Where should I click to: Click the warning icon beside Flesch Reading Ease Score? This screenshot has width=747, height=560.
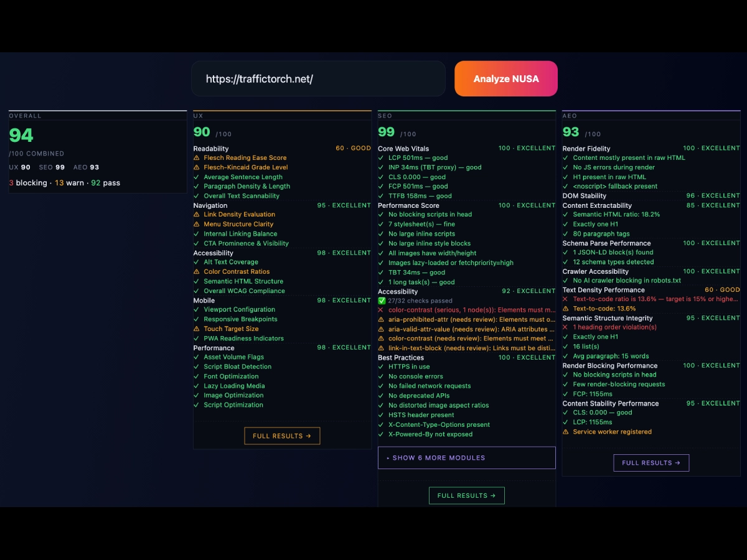pyautogui.click(x=197, y=158)
